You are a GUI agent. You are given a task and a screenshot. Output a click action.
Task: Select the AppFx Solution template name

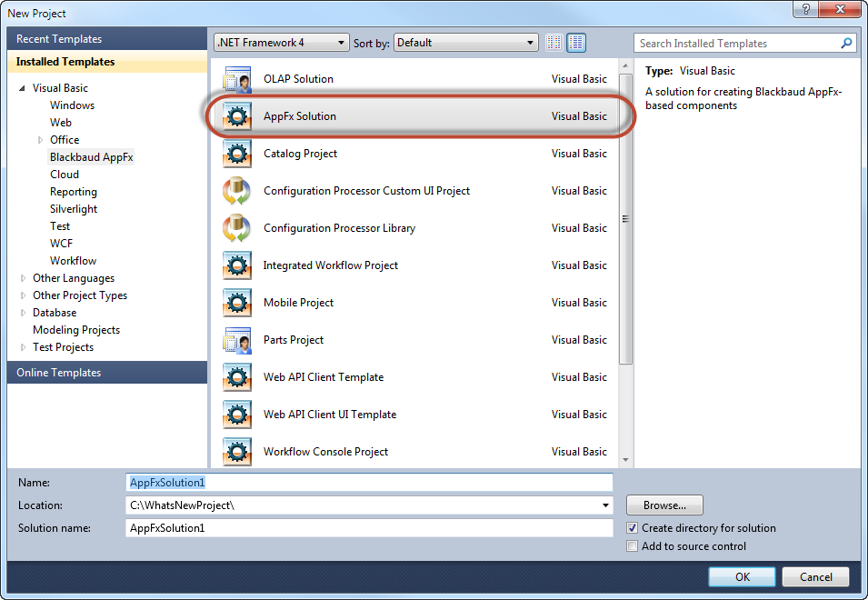click(299, 116)
